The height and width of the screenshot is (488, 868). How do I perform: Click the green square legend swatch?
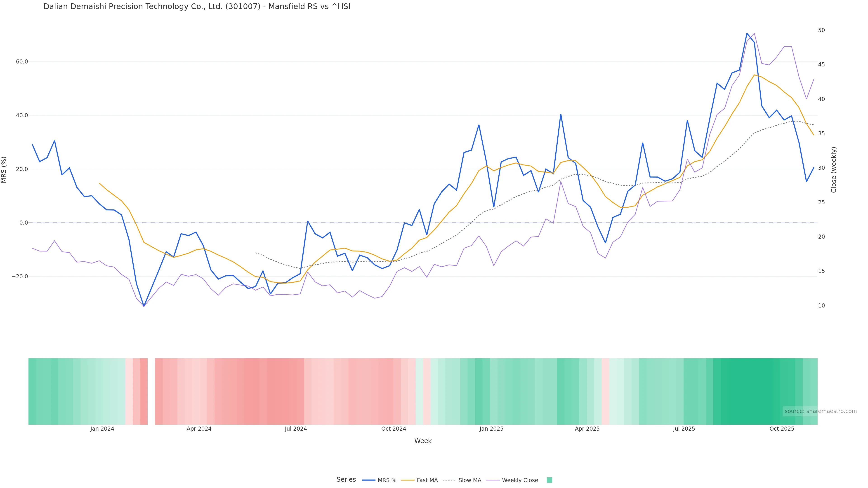549,480
